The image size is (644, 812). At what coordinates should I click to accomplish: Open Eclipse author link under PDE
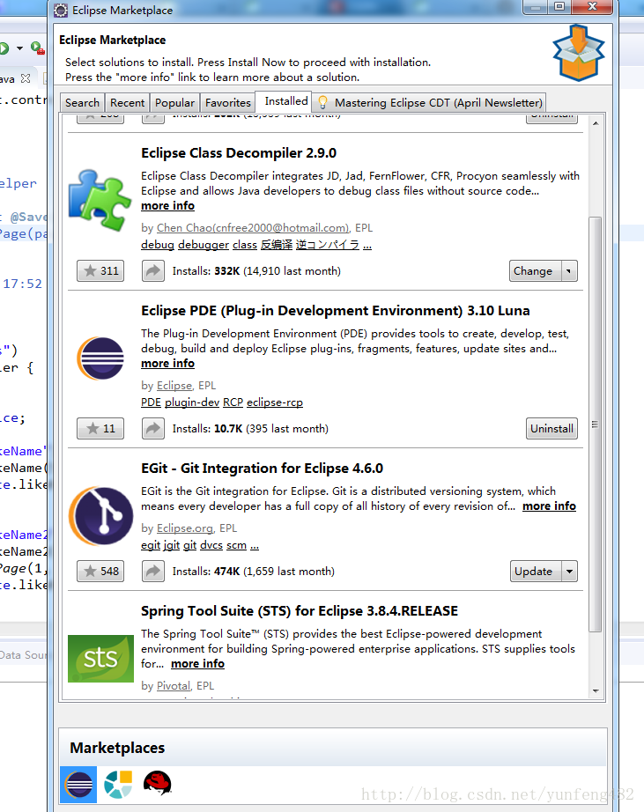[174, 385]
